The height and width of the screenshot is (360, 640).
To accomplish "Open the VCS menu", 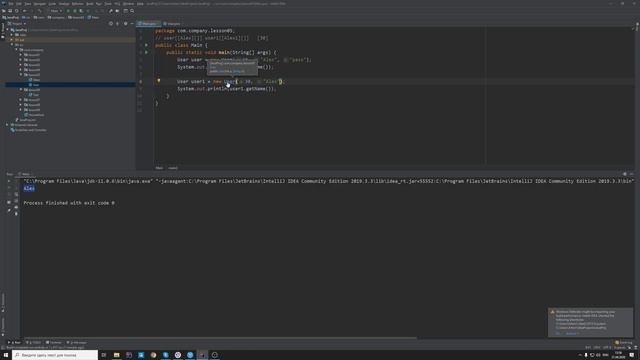I will click(x=118, y=4).
